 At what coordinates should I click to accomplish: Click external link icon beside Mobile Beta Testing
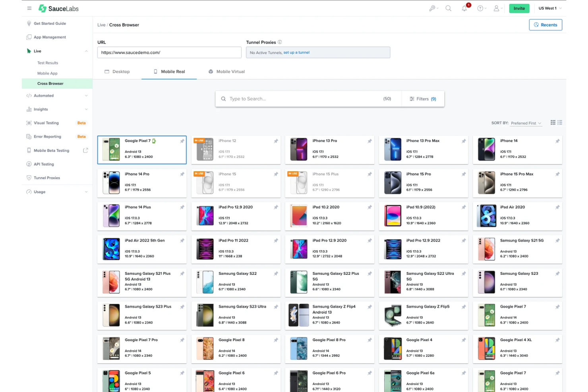click(x=85, y=151)
